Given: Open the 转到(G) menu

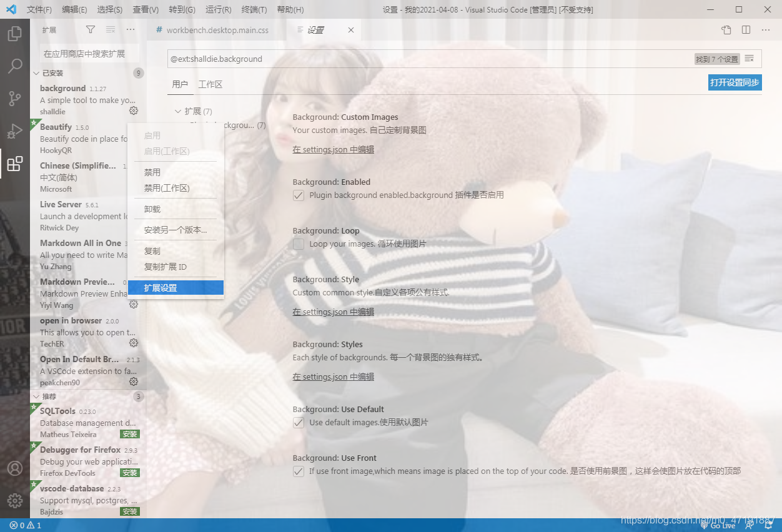Looking at the screenshot, I should [182, 10].
